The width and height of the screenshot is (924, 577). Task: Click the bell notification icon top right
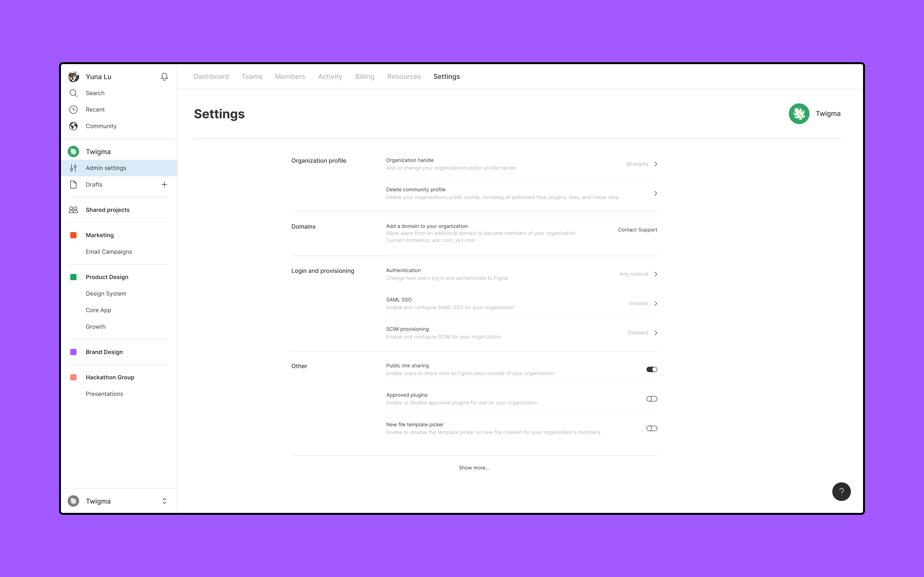click(x=165, y=76)
